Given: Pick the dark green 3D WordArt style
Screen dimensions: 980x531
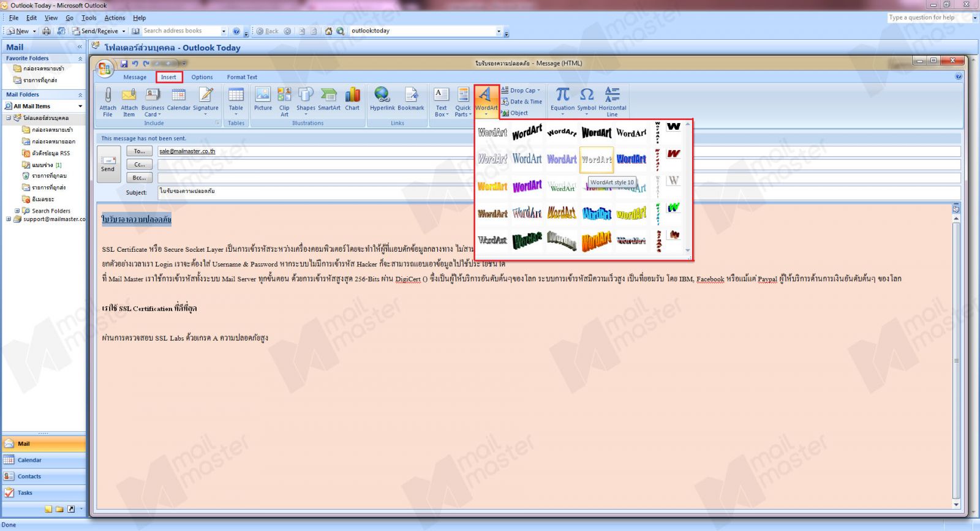Looking at the screenshot, I should tap(527, 240).
